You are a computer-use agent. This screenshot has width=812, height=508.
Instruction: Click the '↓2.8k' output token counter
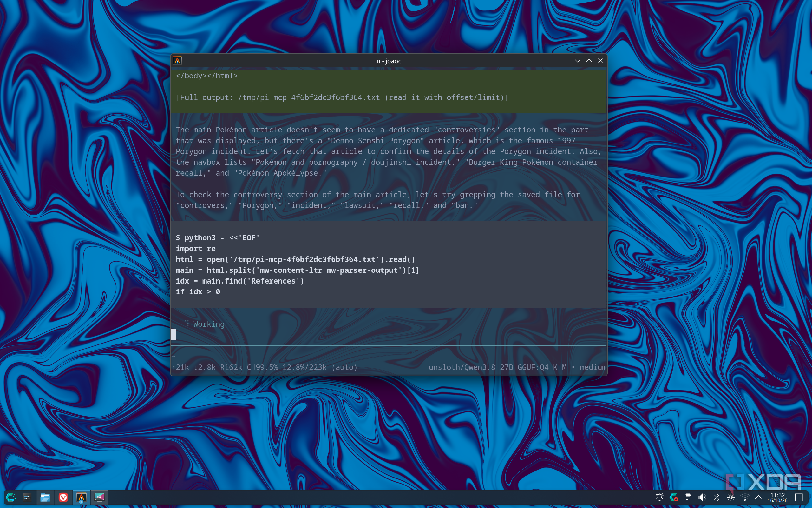click(205, 367)
